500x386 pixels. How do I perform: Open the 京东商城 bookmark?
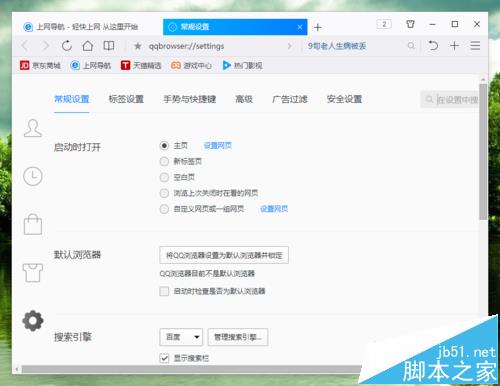click(40, 65)
